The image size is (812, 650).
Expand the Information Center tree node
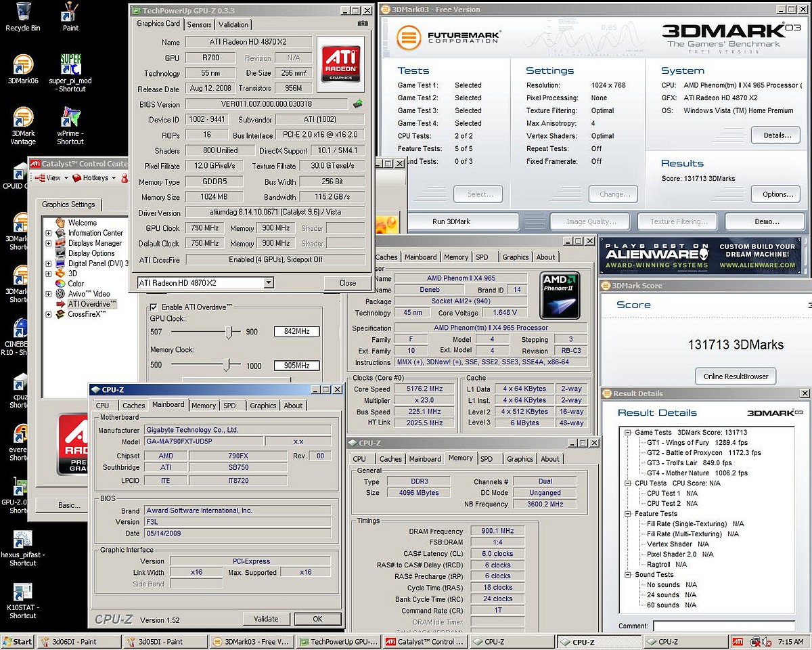tap(49, 233)
